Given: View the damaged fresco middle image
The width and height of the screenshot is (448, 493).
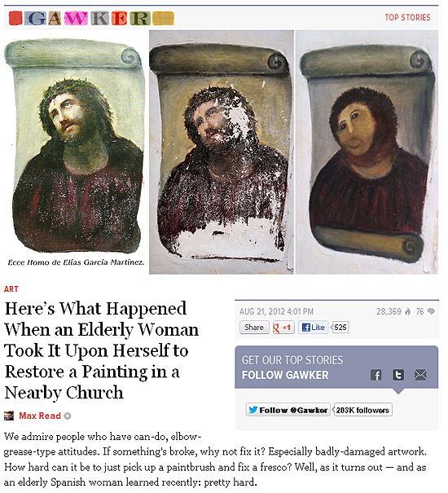Looking at the screenshot, I should pos(222,152).
